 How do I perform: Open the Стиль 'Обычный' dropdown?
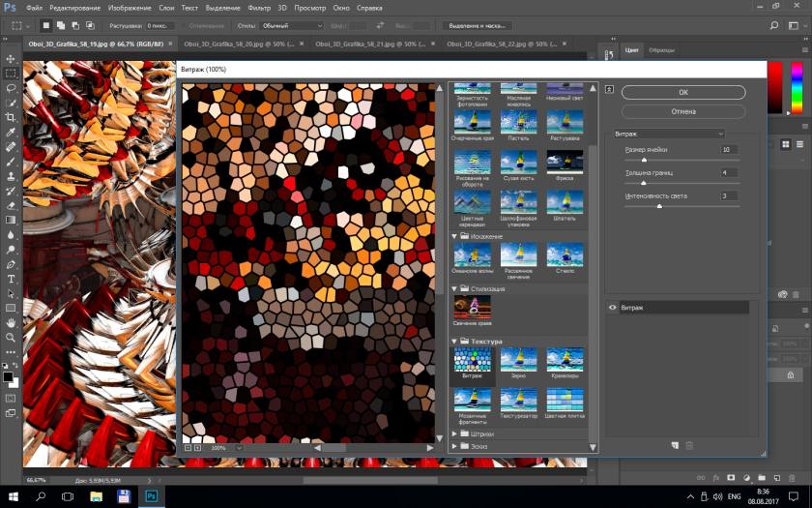click(x=292, y=25)
